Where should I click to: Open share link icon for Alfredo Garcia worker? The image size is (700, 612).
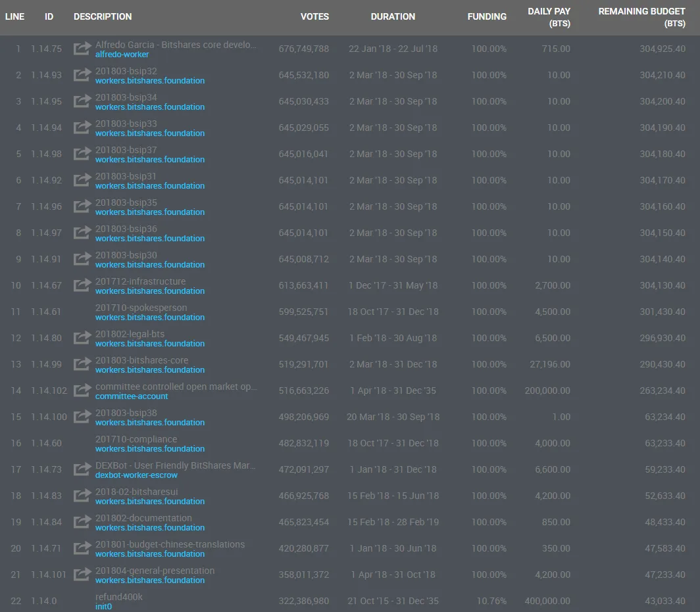coord(82,48)
